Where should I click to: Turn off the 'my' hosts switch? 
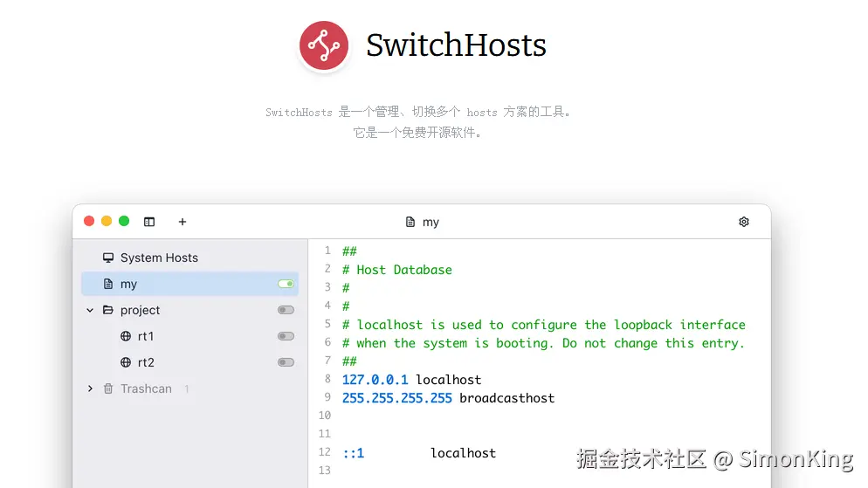[x=286, y=284]
